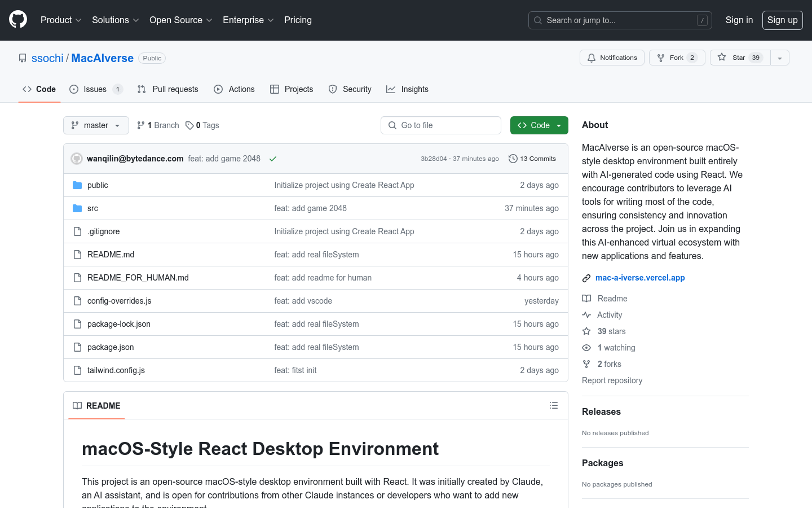
Task: Click the Readme book icon in About
Action: (x=586, y=299)
